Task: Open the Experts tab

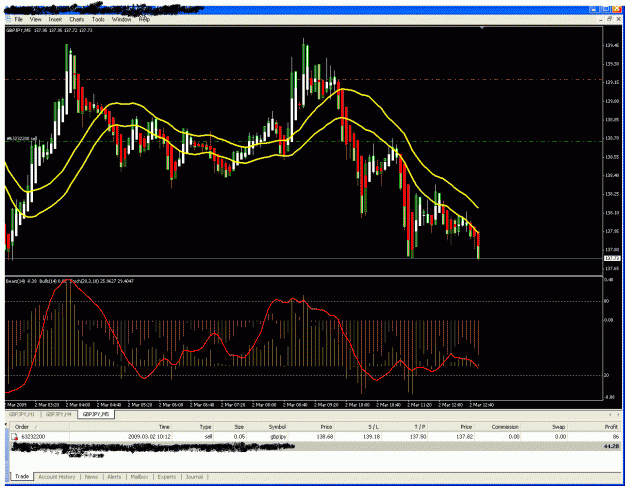Action: tap(167, 477)
